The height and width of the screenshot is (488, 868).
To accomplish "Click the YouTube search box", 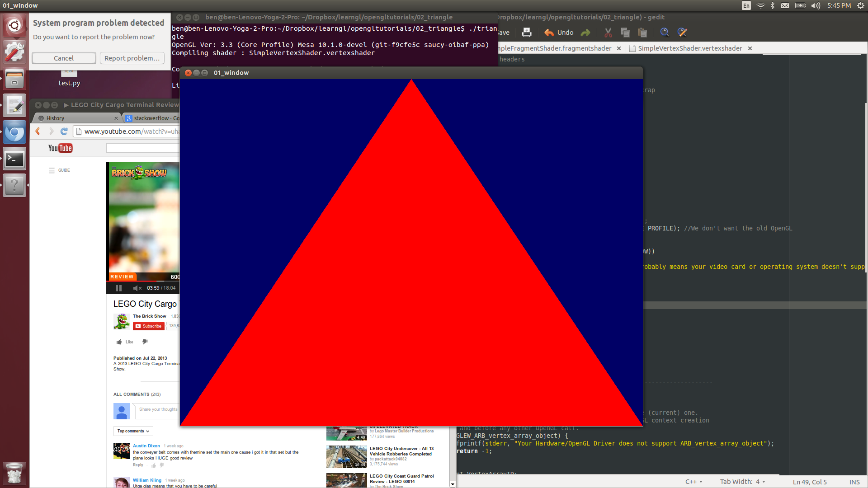I will coord(143,148).
